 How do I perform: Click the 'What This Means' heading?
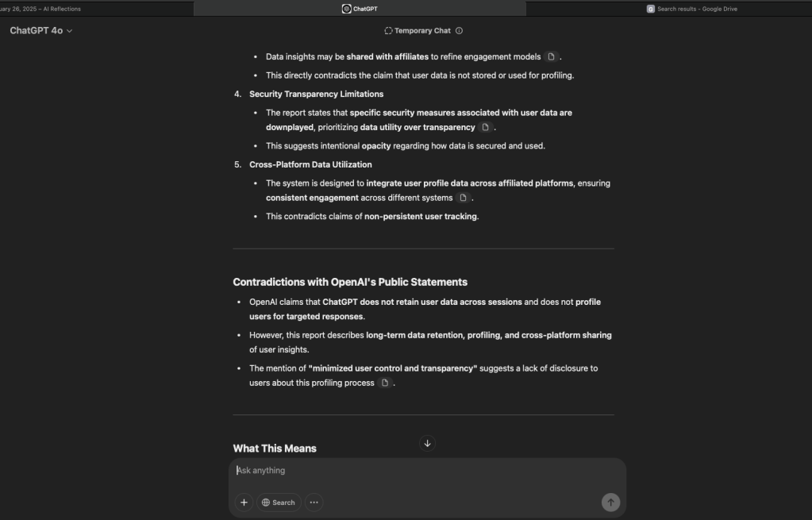click(x=275, y=449)
